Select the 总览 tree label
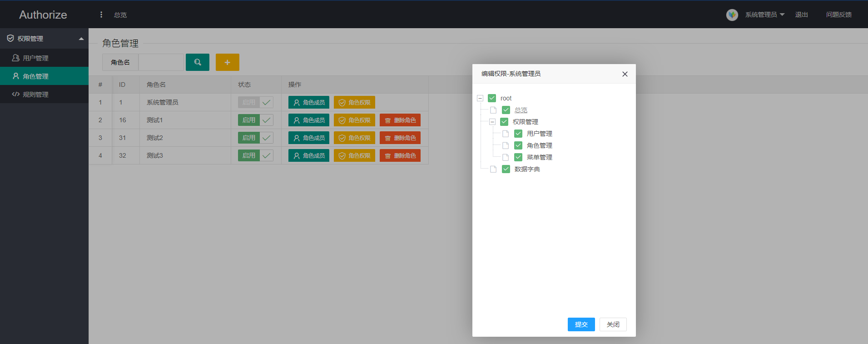 (x=521, y=110)
